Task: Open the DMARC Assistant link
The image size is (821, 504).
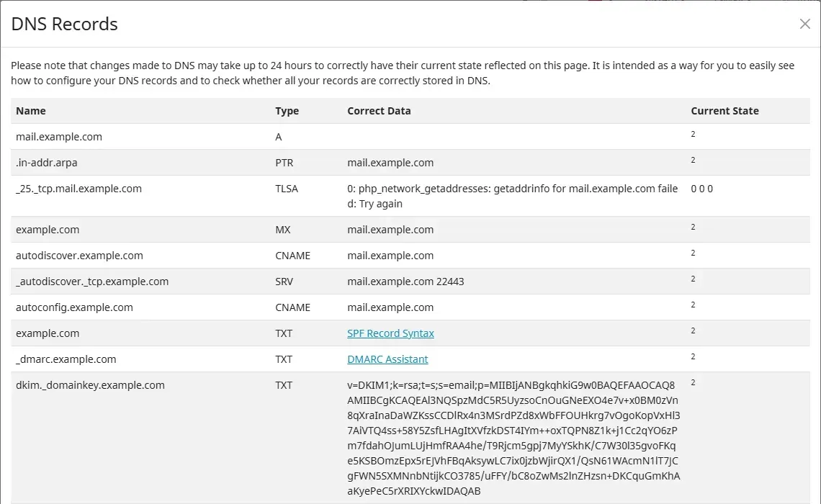Action: 387,359
